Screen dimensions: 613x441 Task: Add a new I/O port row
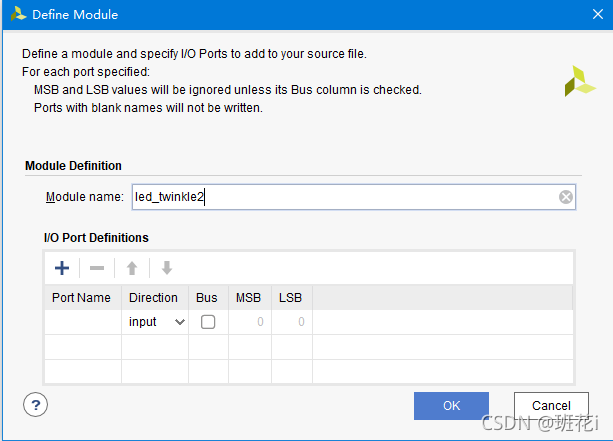point(62,268)
